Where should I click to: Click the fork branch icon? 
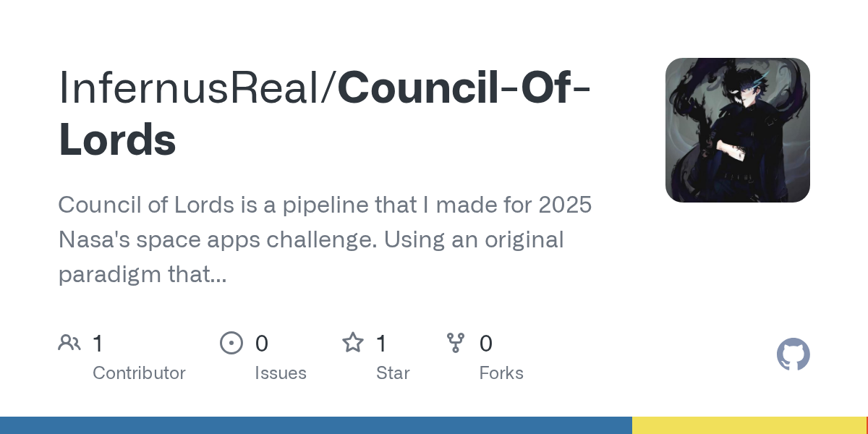pyautogui.click(x=456, y=343)
